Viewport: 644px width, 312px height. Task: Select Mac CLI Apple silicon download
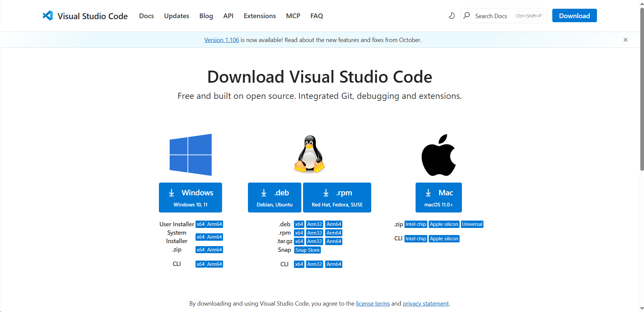(x=444, y=239)
